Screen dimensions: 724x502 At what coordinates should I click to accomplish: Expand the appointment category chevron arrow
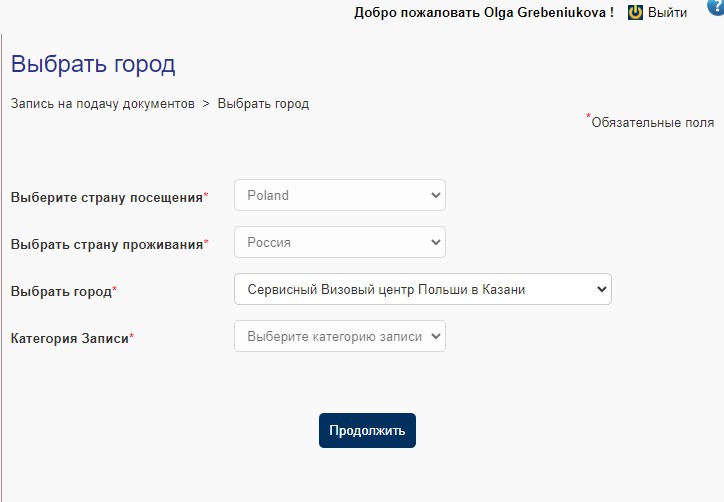pos(435,337)
